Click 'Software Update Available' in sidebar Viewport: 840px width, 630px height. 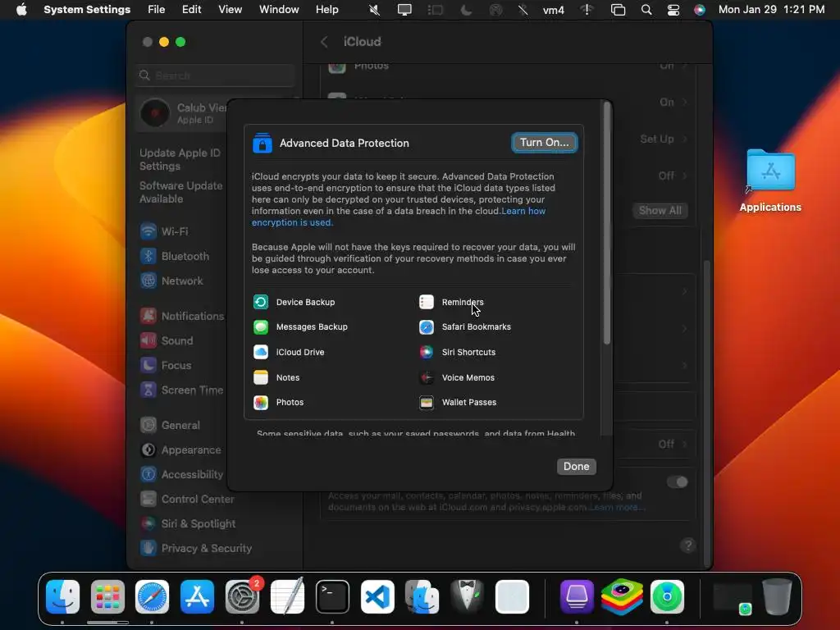click(x=181, y=192)
